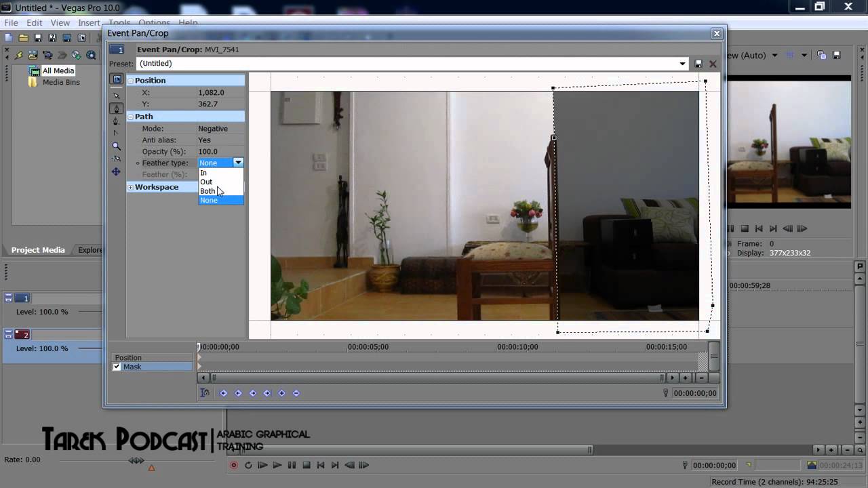Viewport: 868px width, 488px height.
Task: Select the Anchor Creation pen tool
Action: coord(117,108)
